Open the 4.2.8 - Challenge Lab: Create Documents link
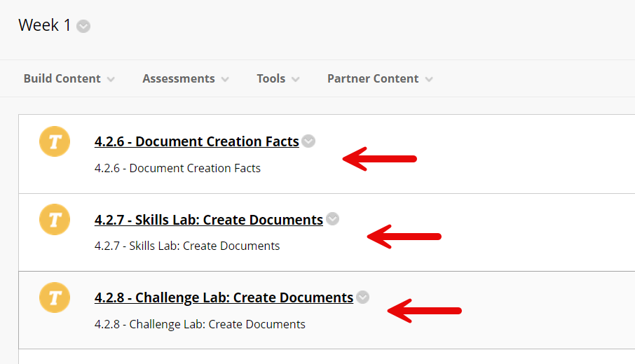Screen dimensions: 635x364 point(224,297)
